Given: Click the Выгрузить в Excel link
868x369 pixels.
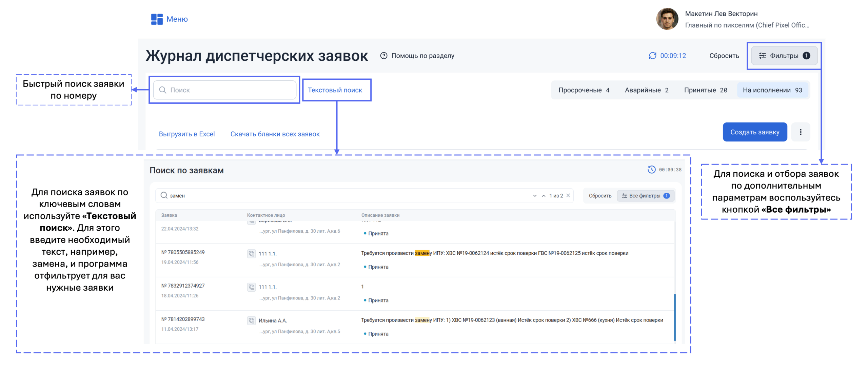Looking at the screenshot, I should [187, 134].
